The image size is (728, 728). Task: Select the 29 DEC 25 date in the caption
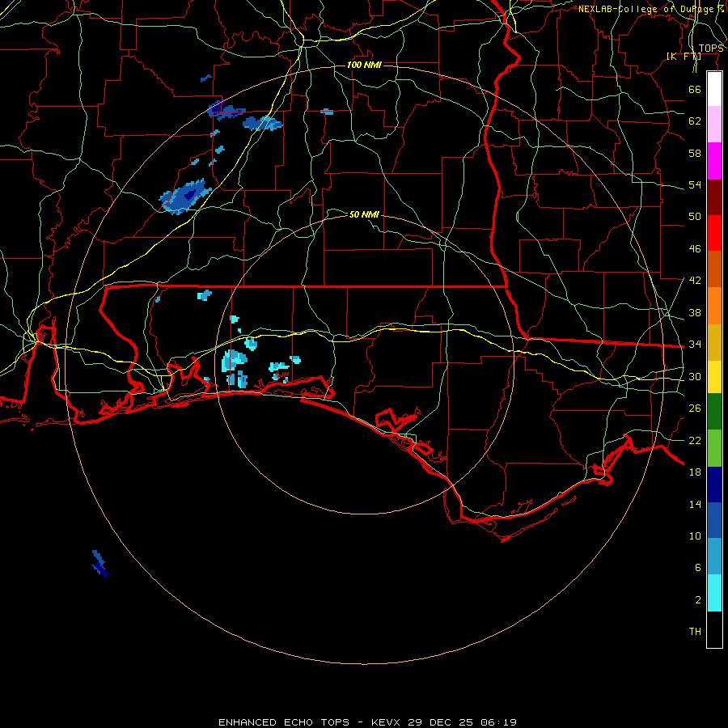tap(440, 722)
